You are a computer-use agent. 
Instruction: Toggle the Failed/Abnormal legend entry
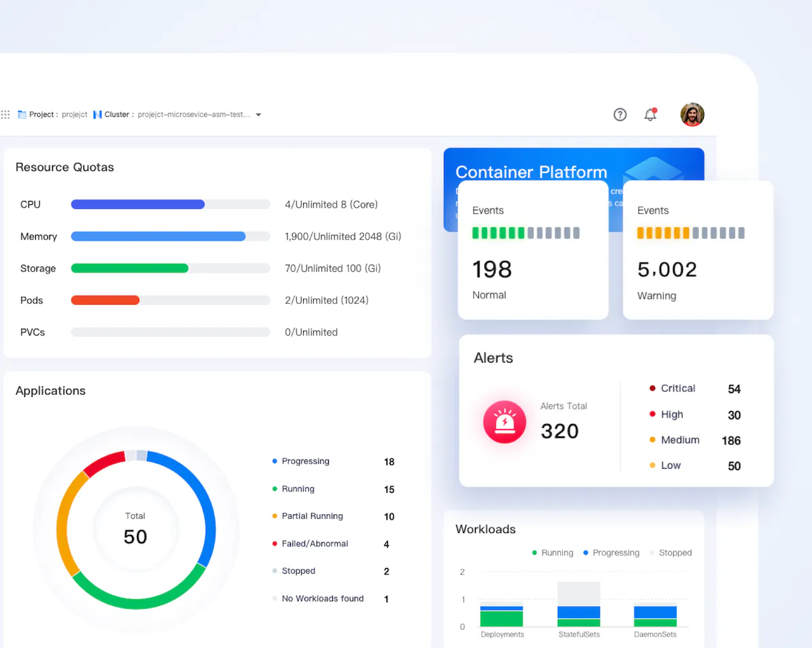point(310,544)
